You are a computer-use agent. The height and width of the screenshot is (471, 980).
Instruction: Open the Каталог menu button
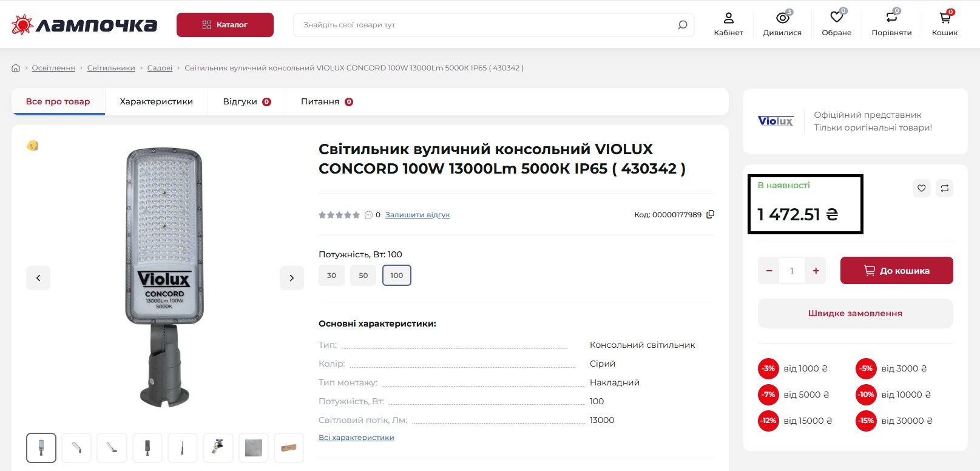tap(225, 25)
